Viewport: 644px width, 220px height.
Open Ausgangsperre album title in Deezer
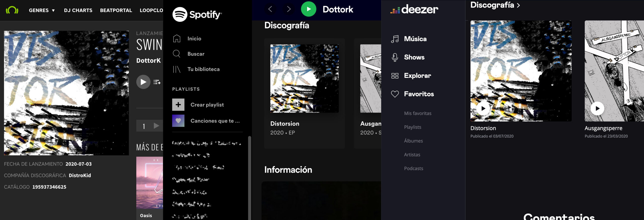tap(603, 128)
